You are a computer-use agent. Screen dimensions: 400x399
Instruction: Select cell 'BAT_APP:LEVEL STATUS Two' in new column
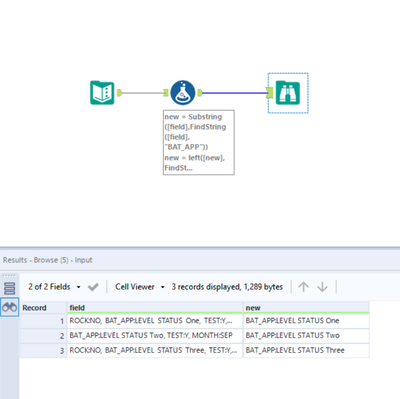click(x=306, y=335)
